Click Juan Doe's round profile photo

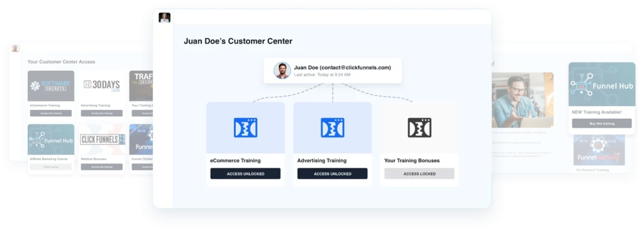282,70
